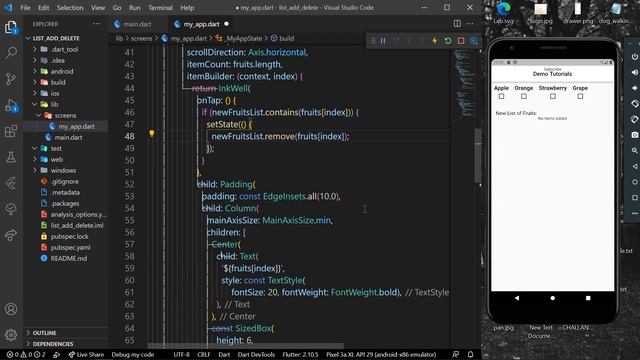
Task: Open the Dart DevTools widget inspector icon
Action: [x=474, y=40]
